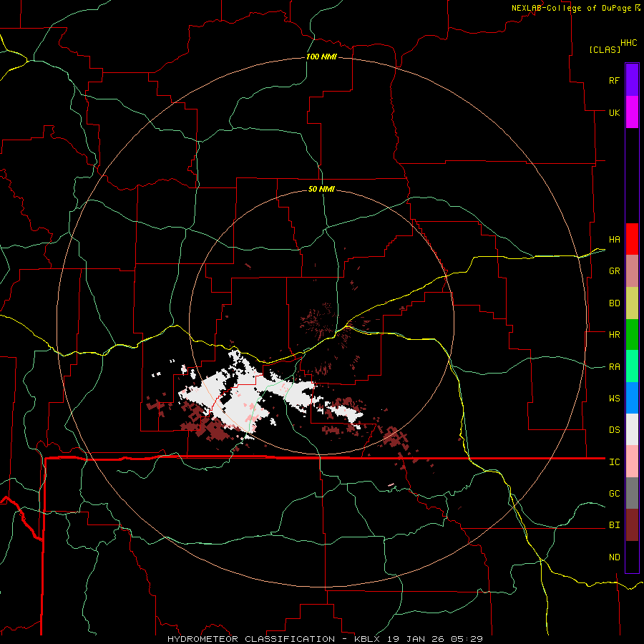
Task: Click the UK legend label
Action: (x=614, y=112)
